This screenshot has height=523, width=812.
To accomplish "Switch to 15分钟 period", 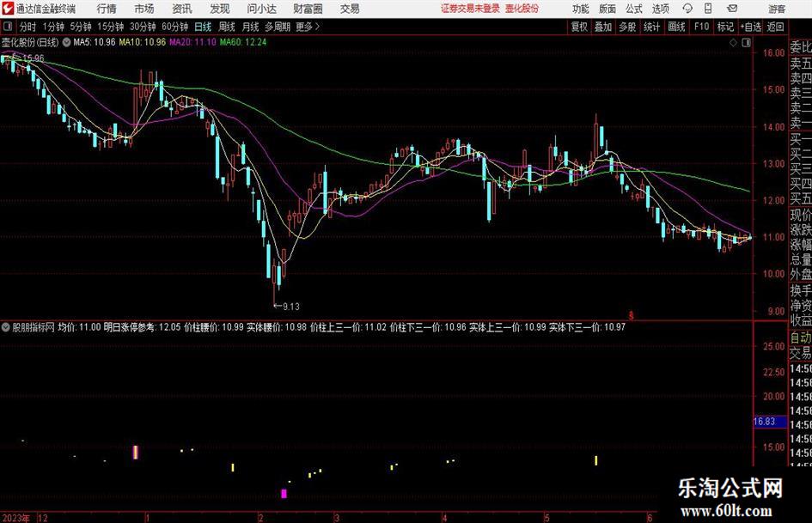I will 110,27.
